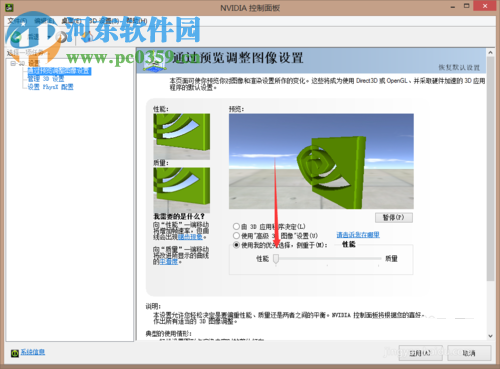Select 设置 PhysX 配置 in the tree

click(x=50, y=87)
